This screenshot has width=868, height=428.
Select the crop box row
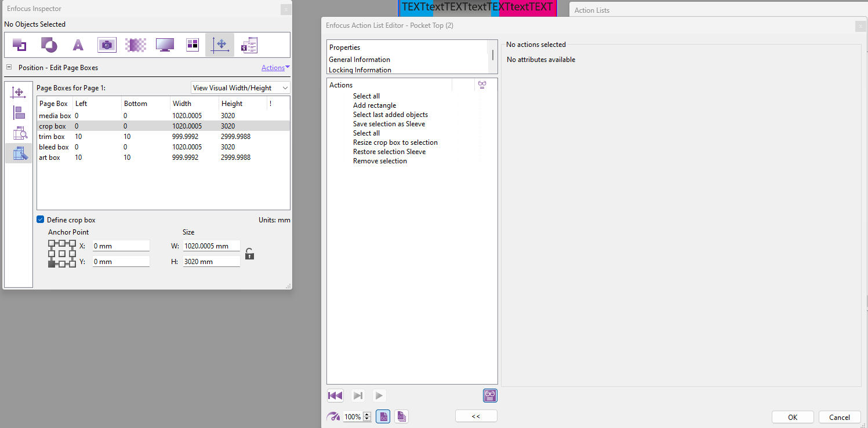coord(163,126)
